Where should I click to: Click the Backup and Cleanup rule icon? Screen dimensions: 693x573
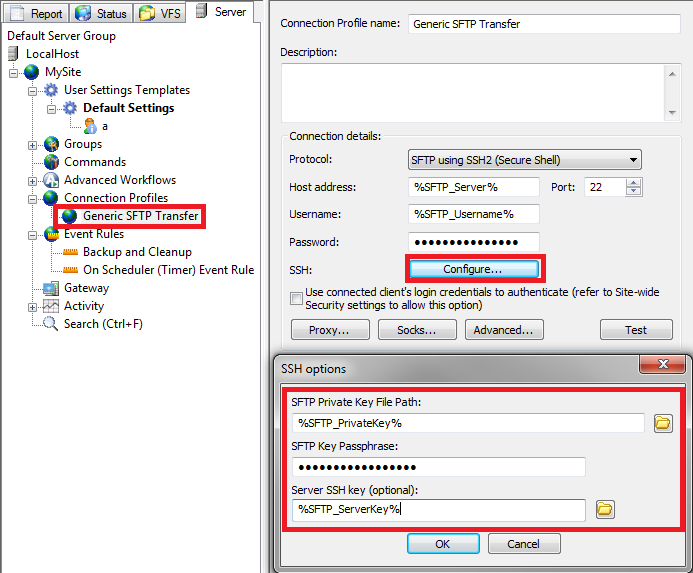click(x=70, y=252)
